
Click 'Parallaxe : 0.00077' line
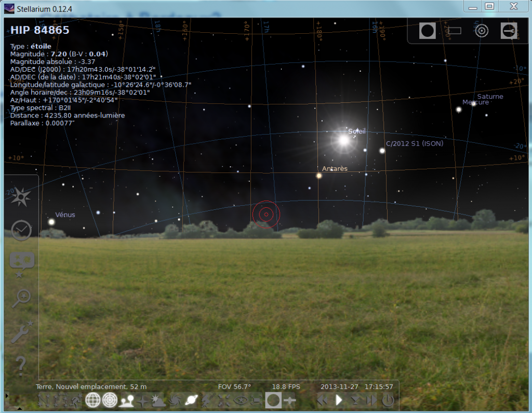point(43,123)
